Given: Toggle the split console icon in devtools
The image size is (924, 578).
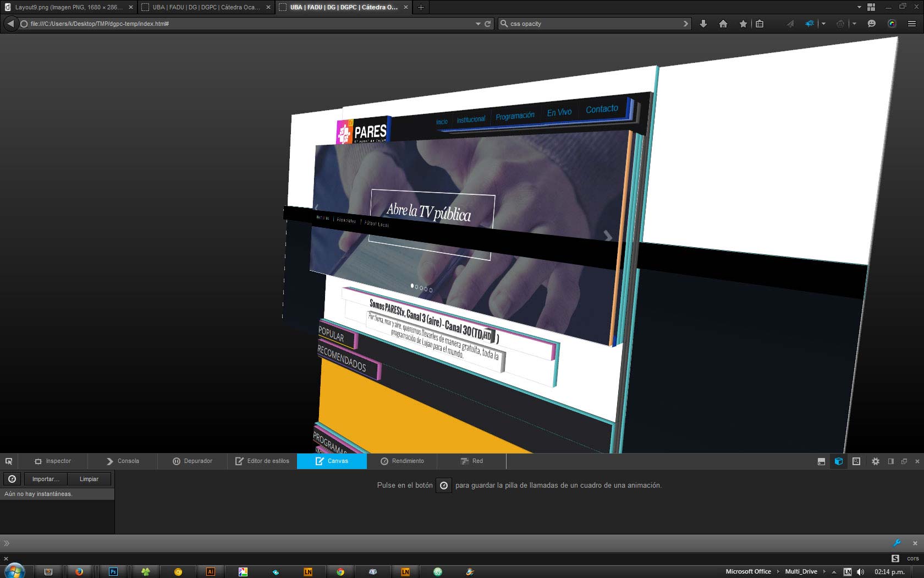Looking at the screenshot, I should click(821, 461).
